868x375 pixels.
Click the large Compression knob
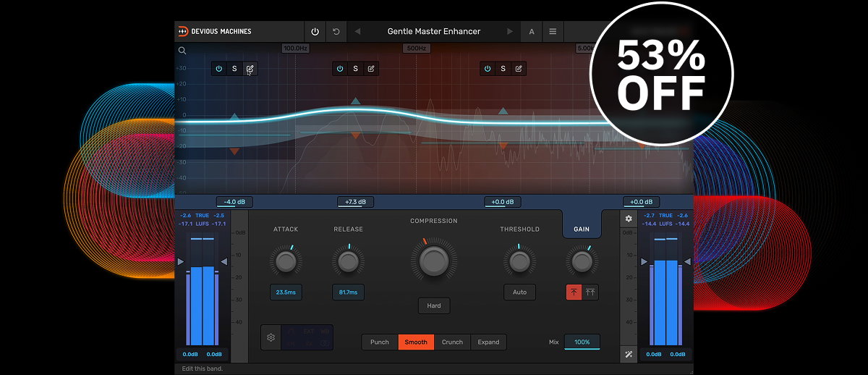[x=434, y=261]
